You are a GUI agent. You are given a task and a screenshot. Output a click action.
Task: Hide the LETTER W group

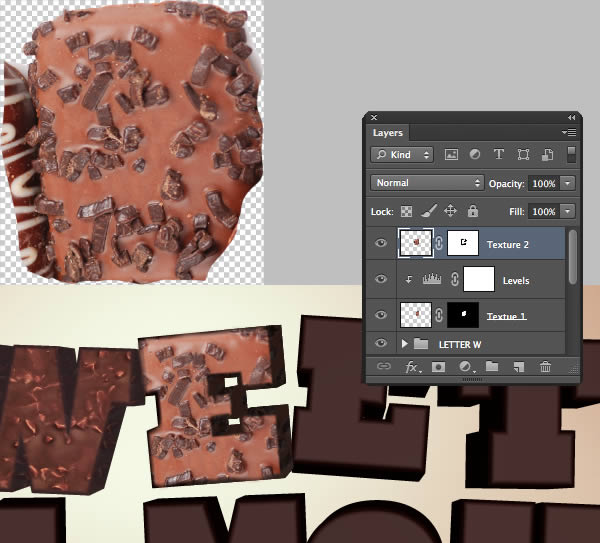[381, 343]
